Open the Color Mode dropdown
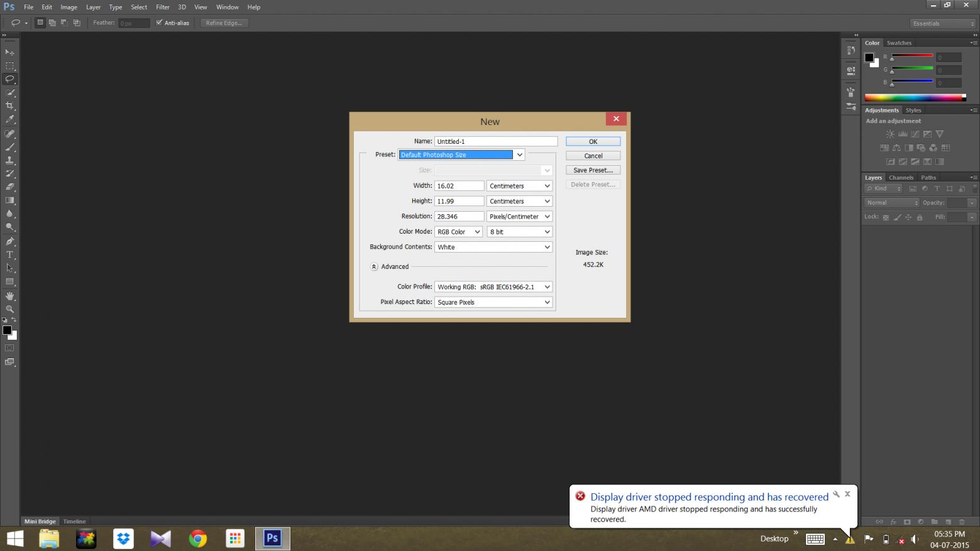The width and height of the screenshot is (980, 551). pos(458,232)
